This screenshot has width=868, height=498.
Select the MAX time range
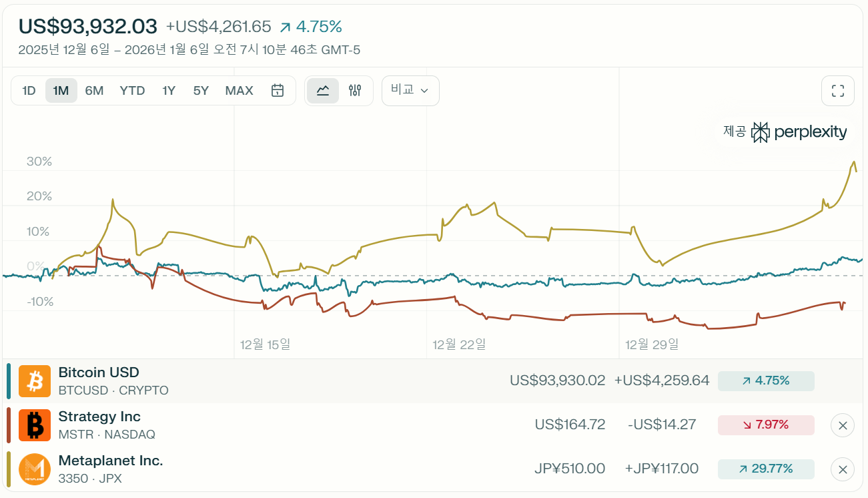[239, 91]
